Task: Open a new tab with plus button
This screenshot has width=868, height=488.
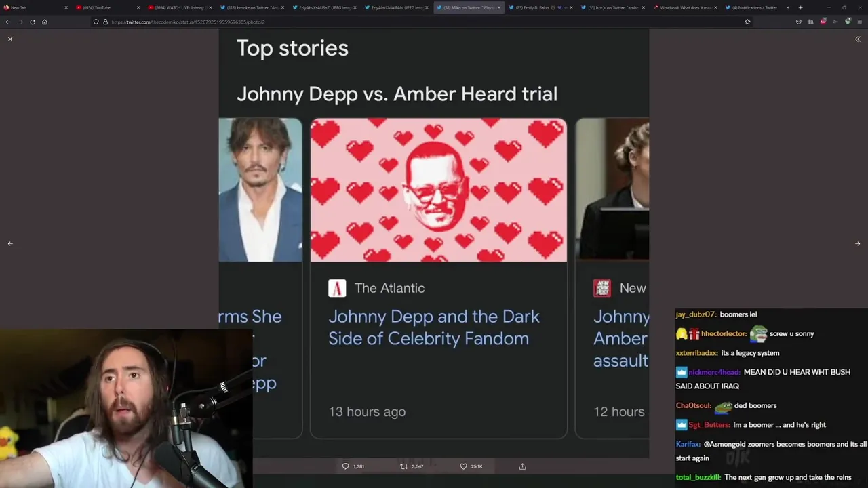Action: coord(800,7)
